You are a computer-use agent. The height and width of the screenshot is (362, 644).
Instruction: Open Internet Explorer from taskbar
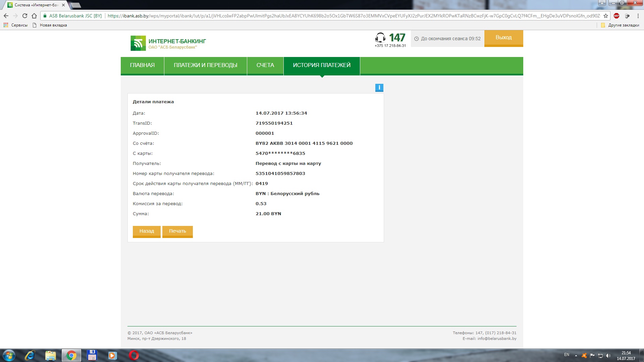pyautogui.click(x=30, y=355)
